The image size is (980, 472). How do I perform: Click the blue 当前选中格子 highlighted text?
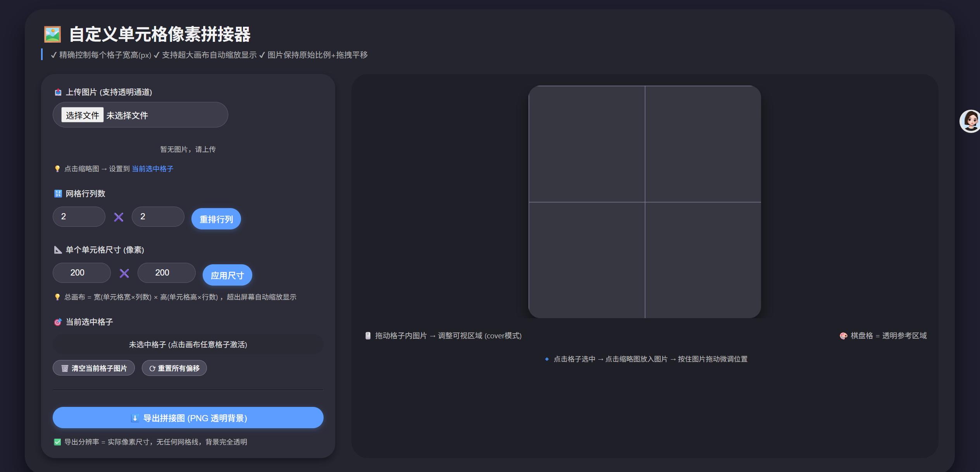coord(153,169)
